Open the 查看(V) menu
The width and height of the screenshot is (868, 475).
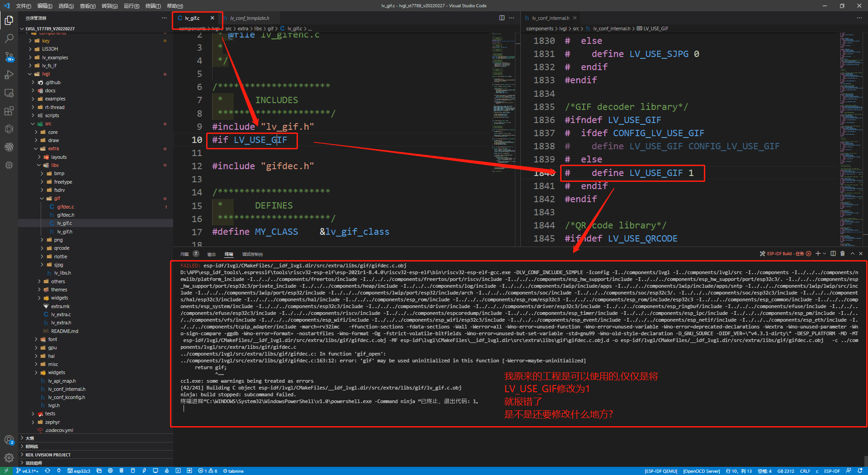pyautogui.click(x=88, y=6)
